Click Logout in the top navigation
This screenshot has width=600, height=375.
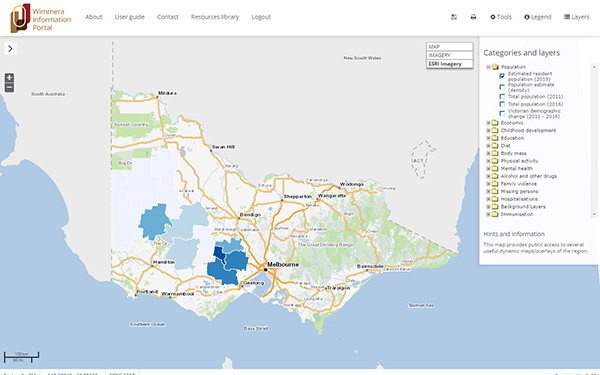[261, 17]
